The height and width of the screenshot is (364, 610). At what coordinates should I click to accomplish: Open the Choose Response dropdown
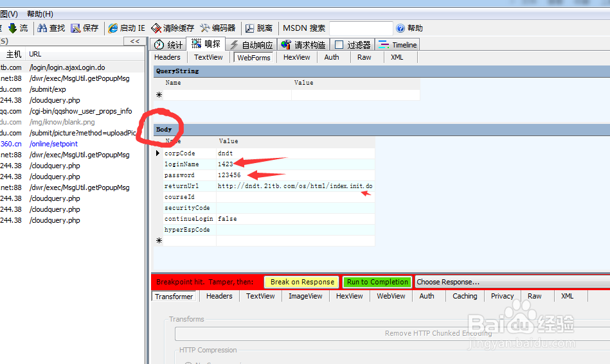(x=512, y=282)
